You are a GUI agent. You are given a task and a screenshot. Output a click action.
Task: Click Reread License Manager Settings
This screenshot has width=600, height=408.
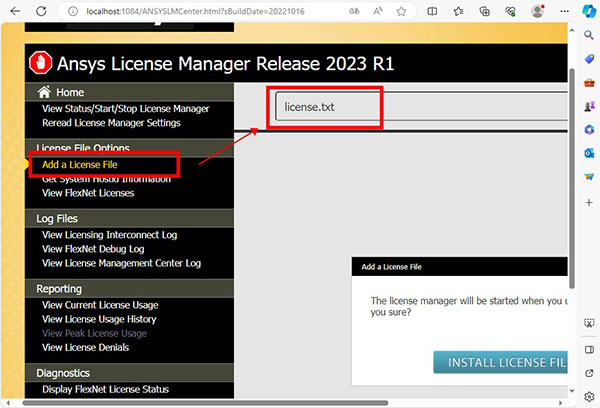point(110,122)
